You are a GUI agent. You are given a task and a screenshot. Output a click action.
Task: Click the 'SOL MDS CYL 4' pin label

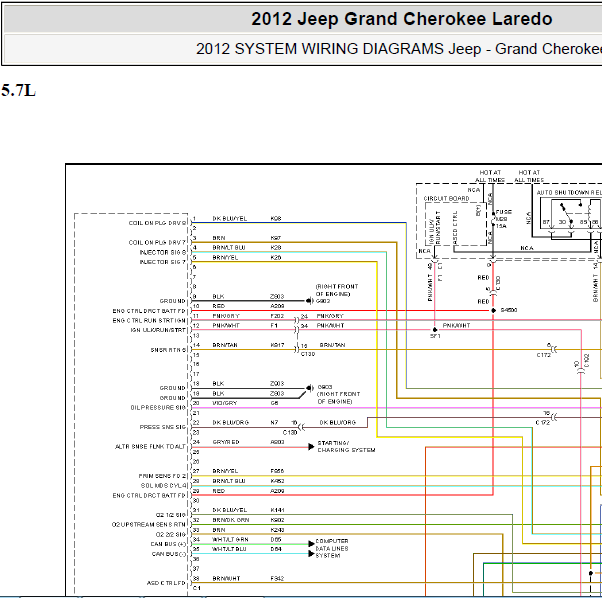[164, 486]
